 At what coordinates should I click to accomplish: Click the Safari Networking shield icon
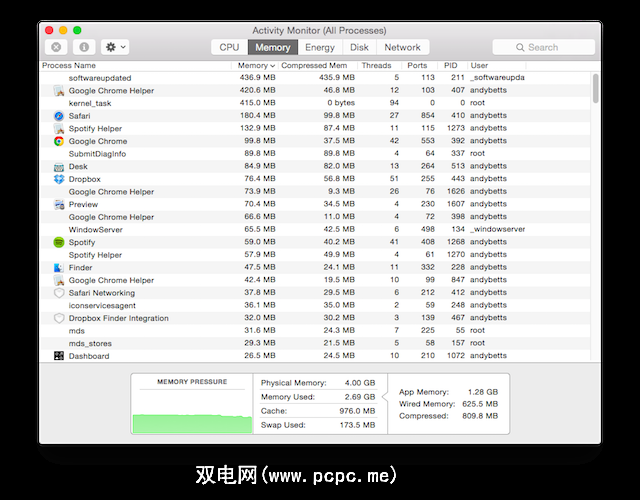coord(59,293)
